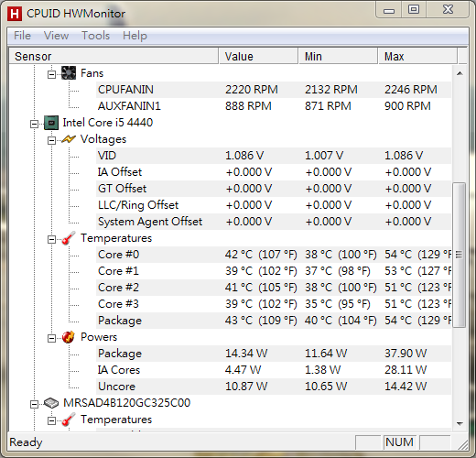Select the IA Cores power row
This screenshot has width=476, height=458.
274,370
